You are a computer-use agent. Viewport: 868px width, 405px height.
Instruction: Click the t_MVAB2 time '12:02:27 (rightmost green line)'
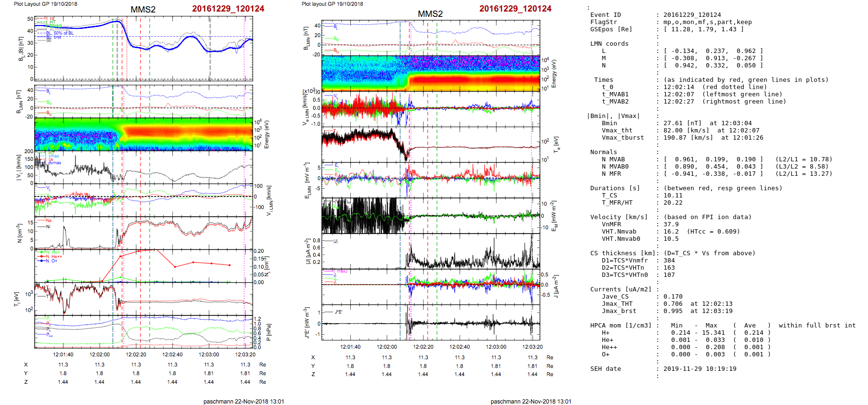pyautogui.click(x=725, y=102)
